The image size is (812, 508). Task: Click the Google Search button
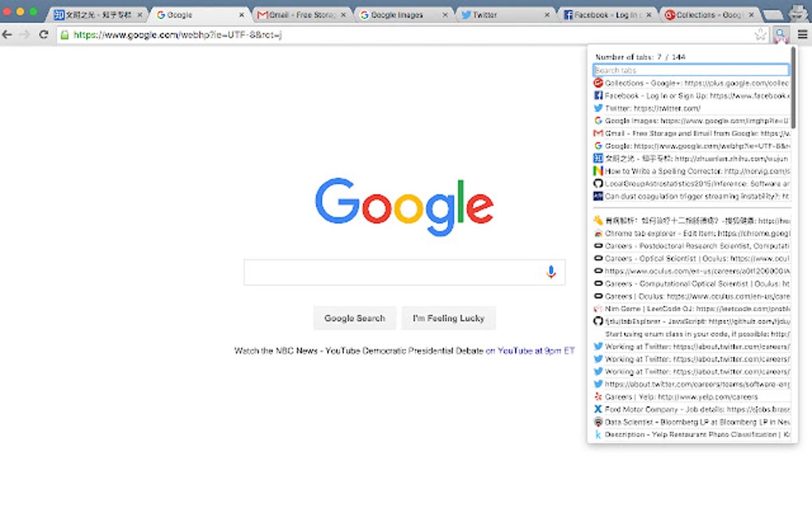pos(354,318)
